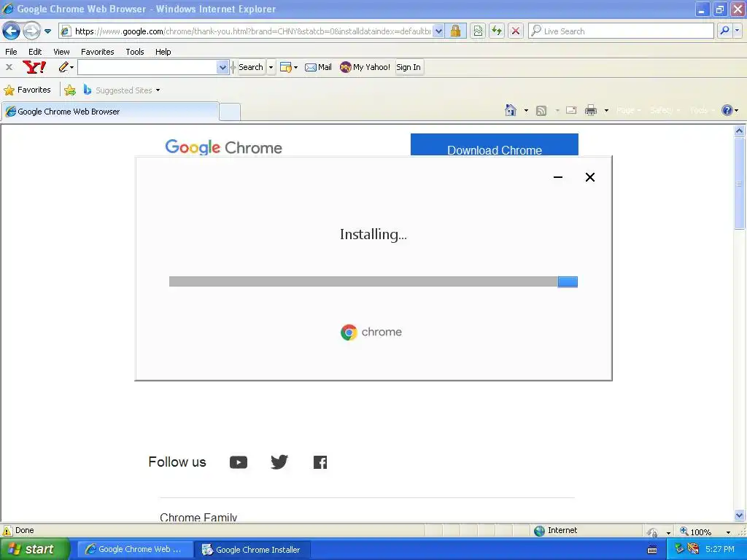The width and height of the screenshot is (747, 560).
Task: Switch to Google Chrome Installer taskbar item
Action: [252, 549]
